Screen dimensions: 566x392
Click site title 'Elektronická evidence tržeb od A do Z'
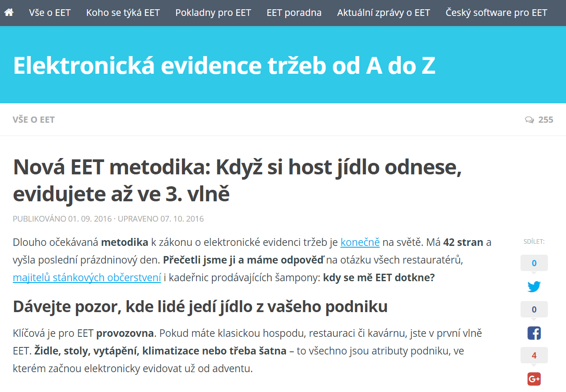click(x=224, y=65)
